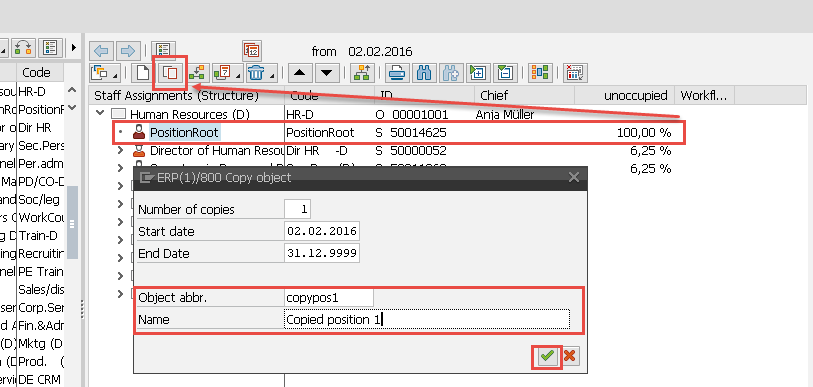Image resolution: width=813 pixels, height=387 pixels.
Task: Click the left panel black triangle arrow
Action: pyautogui.click(x=74, y=48)
